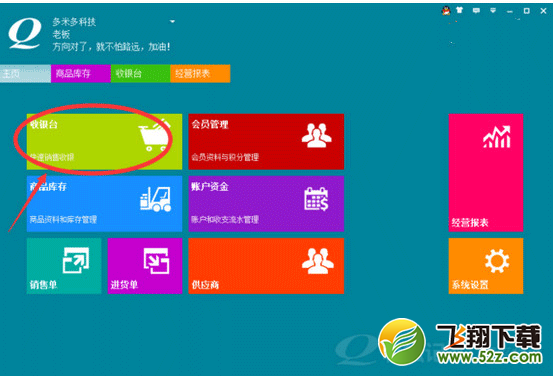Click the Q logo at top left
The height and width of the screenshot is (376, 553).
[x=25, y=34]
